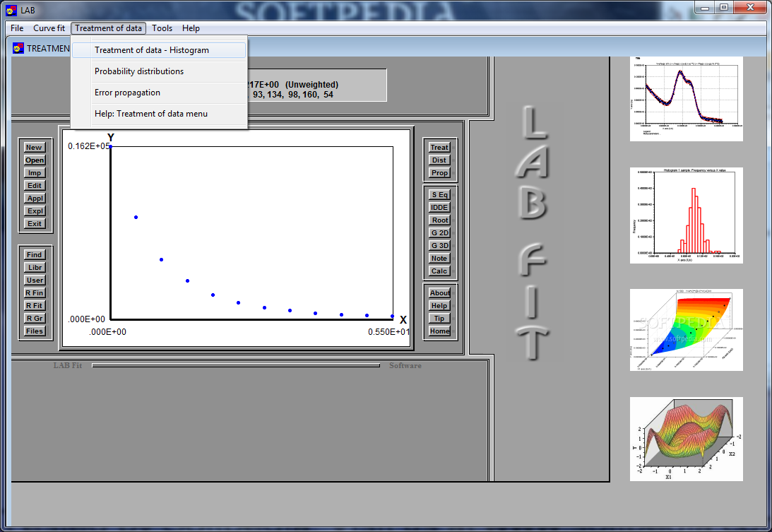Image resolution: width=772 pixels, height=532 pixels.
Task: Click the Root button
Action: tap(439, 220)
